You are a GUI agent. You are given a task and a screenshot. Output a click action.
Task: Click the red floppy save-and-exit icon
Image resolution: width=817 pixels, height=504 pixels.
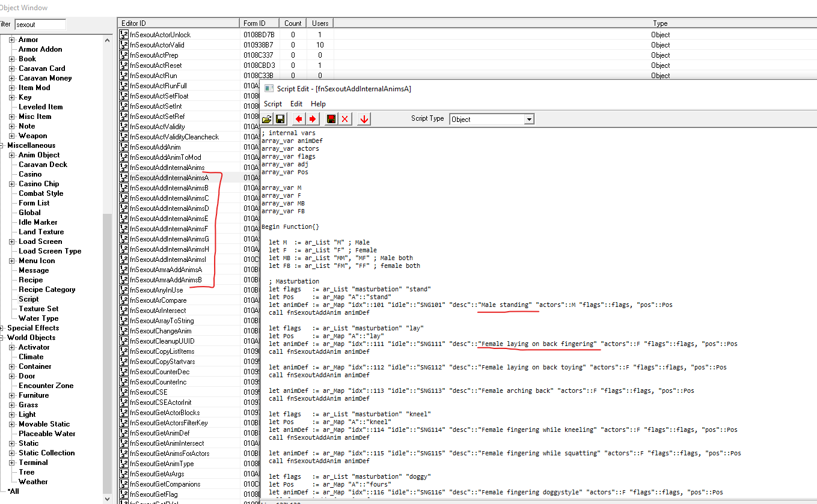(331, 119)
